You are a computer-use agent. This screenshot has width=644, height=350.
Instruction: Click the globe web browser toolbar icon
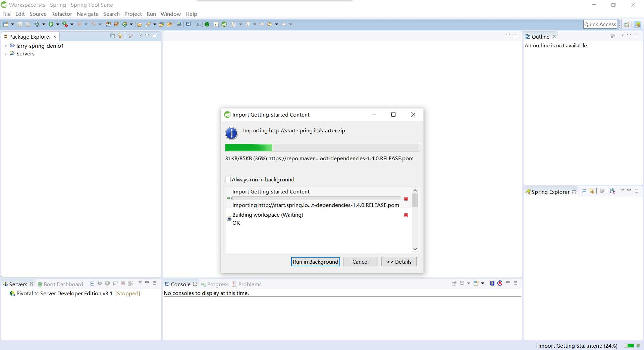[179, 24]
